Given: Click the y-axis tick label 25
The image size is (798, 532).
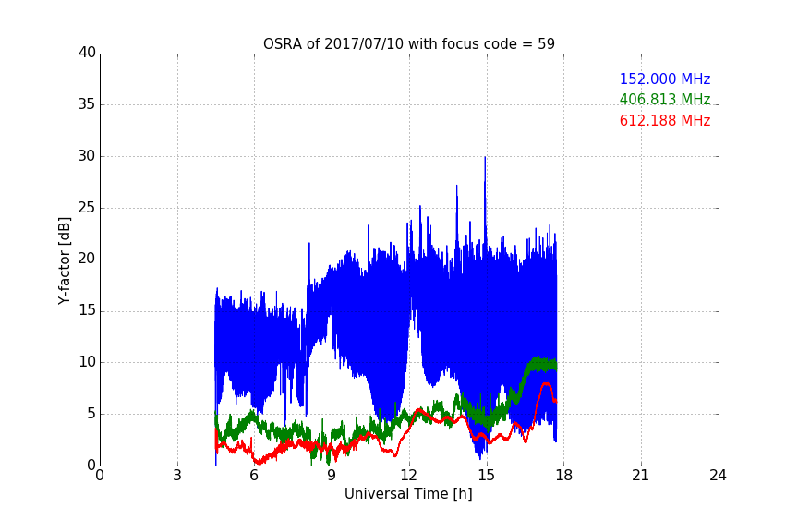Looking at the screenshot, I should click(87, 208).
